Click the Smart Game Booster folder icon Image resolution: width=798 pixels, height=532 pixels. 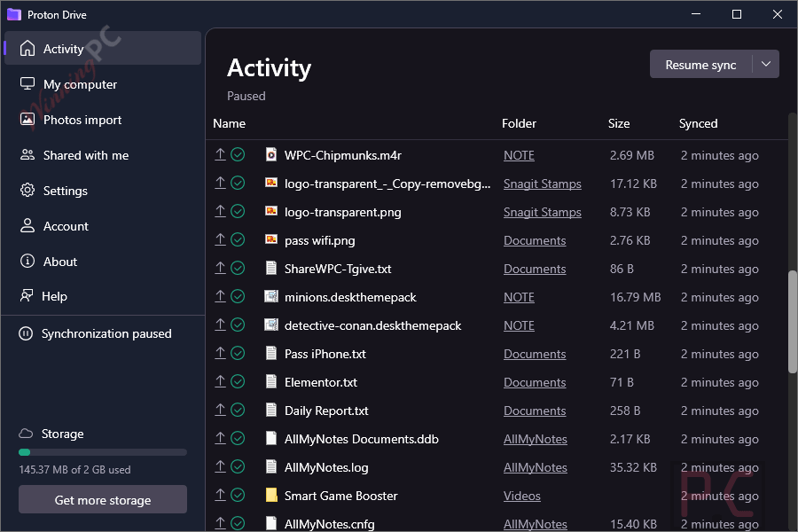pyautogui.click(x=271, y=495)
